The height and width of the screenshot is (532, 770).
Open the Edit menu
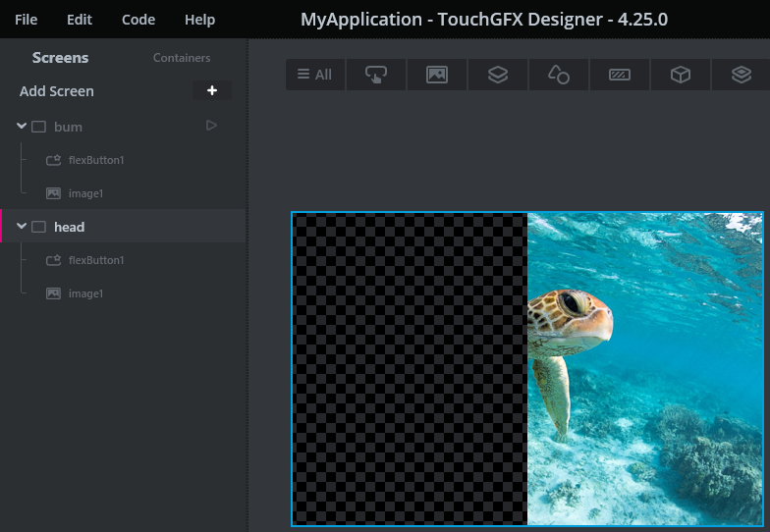80,20
